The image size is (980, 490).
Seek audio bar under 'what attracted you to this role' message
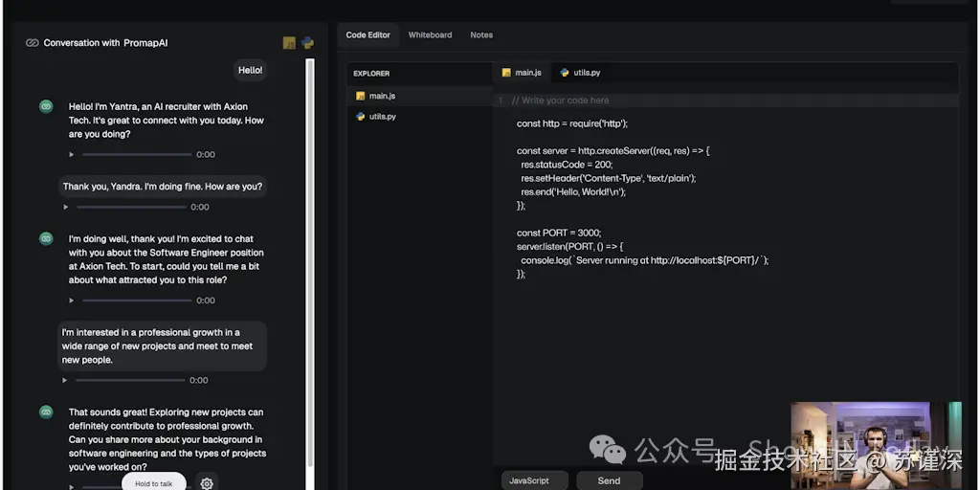137,301
